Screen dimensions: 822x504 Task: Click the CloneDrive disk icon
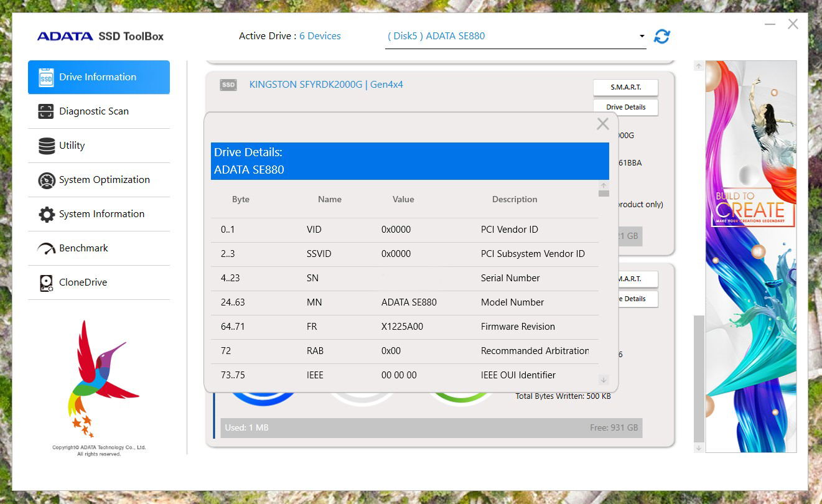(x=46, y=282)
